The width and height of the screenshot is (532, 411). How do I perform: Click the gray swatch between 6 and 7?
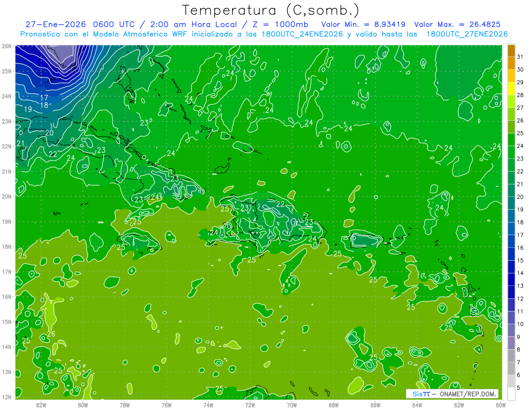(x=511, y=369)
